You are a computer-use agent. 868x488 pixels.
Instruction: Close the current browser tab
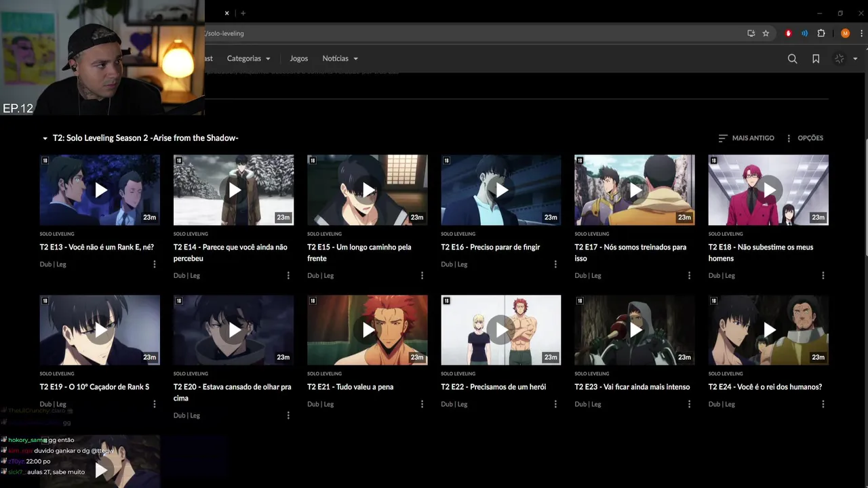226,13
